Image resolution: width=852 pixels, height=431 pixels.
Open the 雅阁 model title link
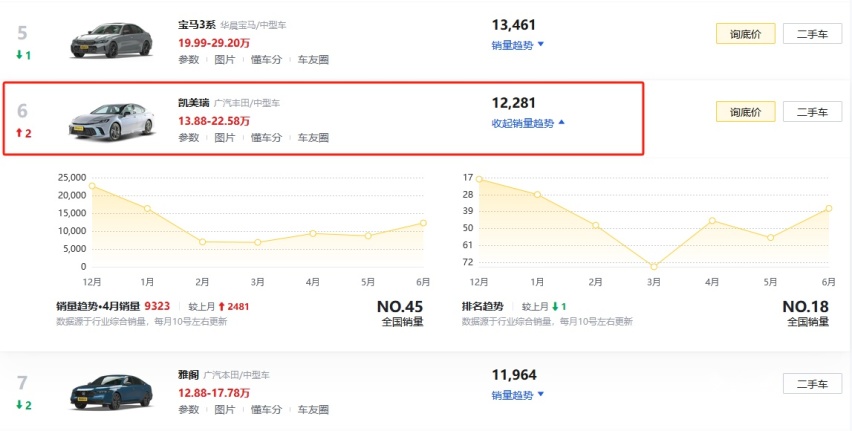click(x=189, y=374)
